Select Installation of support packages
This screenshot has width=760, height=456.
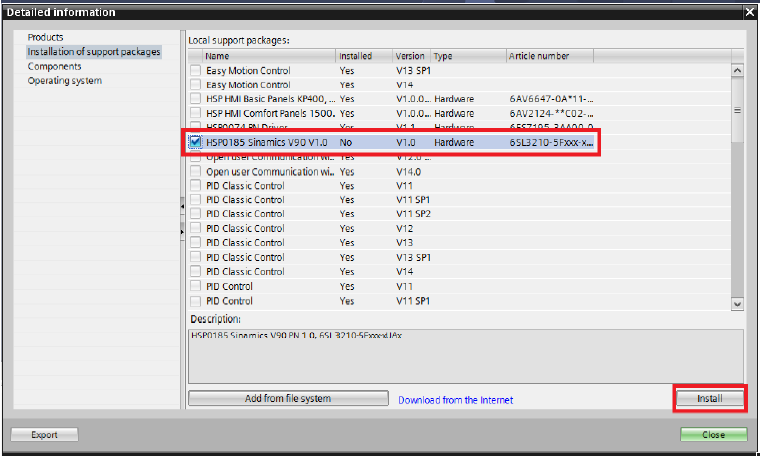click(93, 52)
